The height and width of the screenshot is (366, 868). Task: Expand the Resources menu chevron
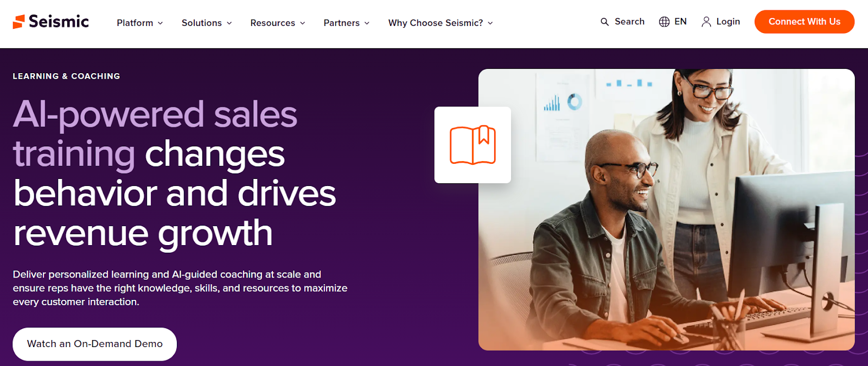pyautogui.click(x=303, y=23)
